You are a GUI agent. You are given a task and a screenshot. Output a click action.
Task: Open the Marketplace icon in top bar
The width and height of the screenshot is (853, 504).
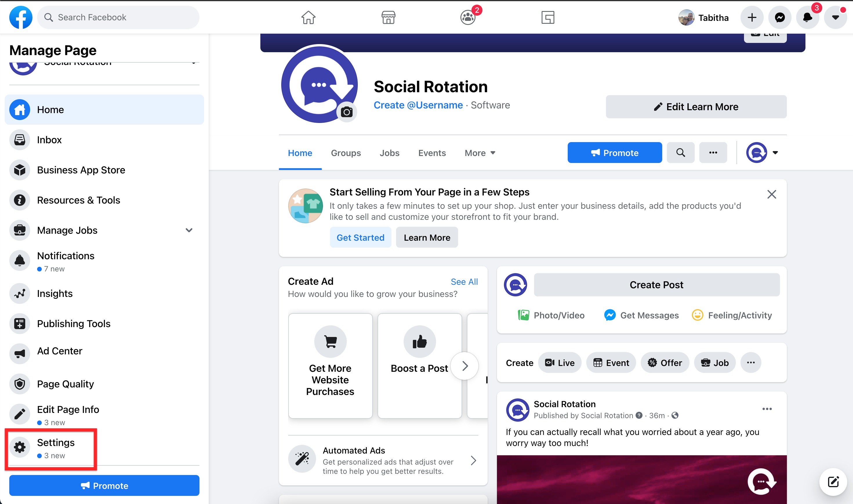point(388,17)
